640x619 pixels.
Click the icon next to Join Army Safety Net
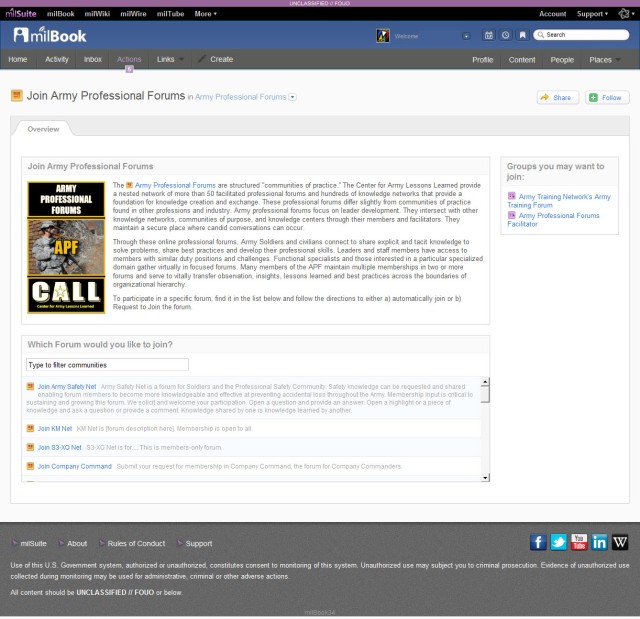coord(30,386)
